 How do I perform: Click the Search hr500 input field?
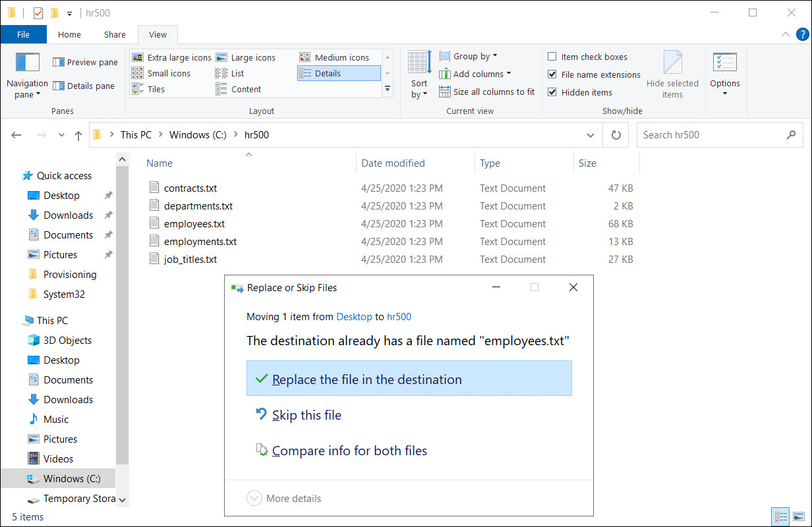(x=710, y=135)
